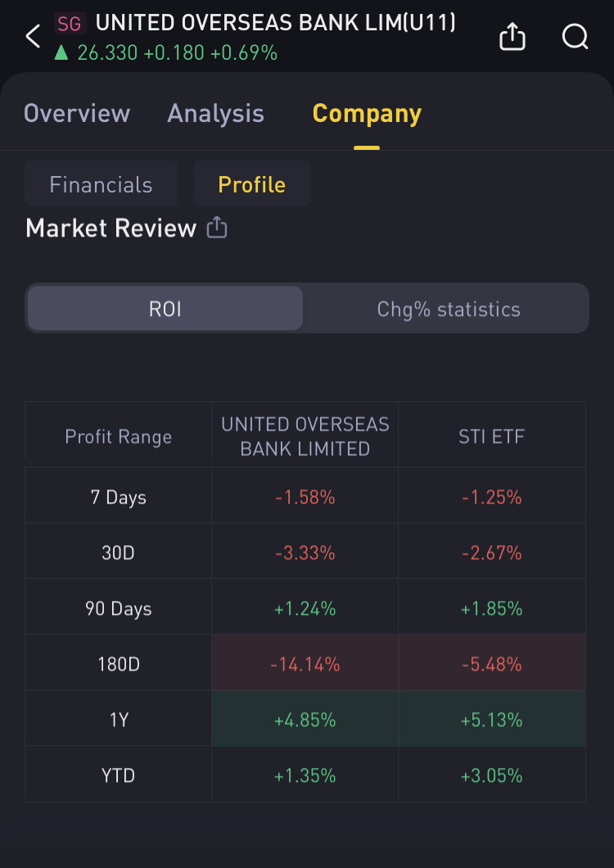Tap the SG market badge
Image resolution: width=614 pixels, height=868 pixels.
click(70, 24)
